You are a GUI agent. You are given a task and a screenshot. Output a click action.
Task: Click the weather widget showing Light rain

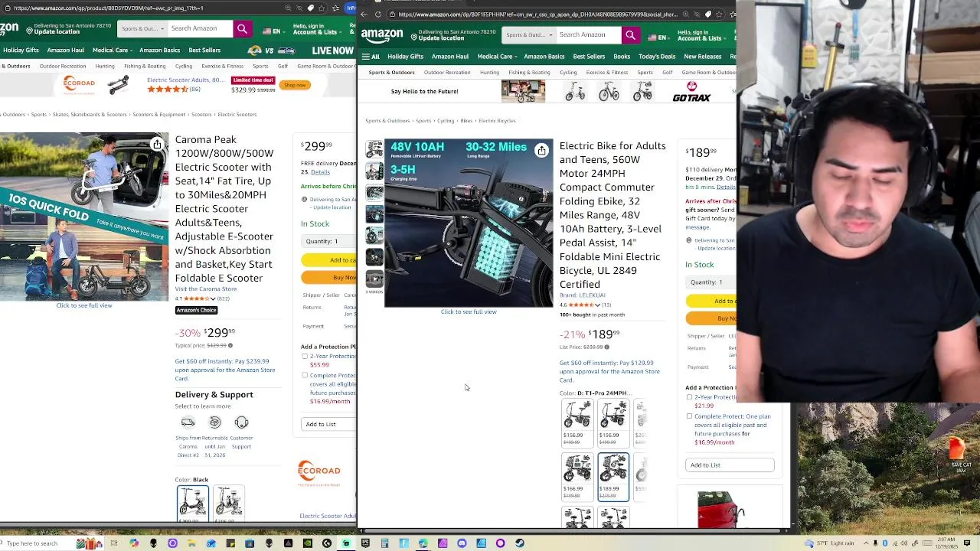830,543
